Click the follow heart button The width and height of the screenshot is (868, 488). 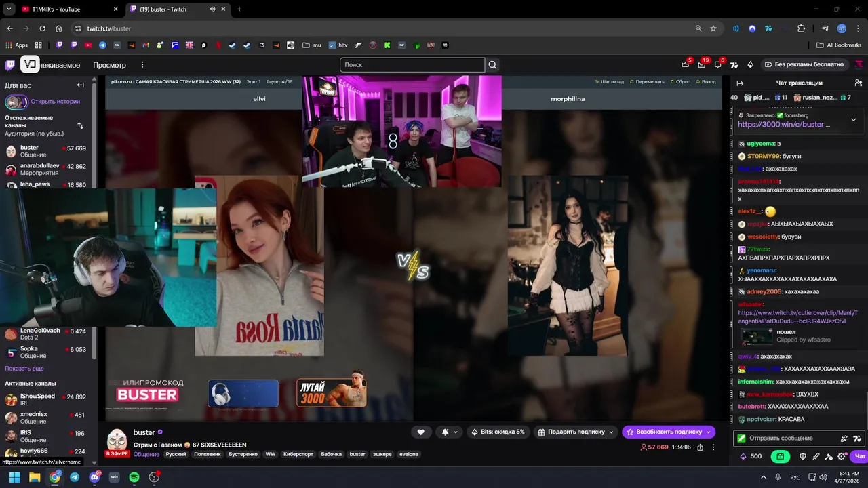420,432
